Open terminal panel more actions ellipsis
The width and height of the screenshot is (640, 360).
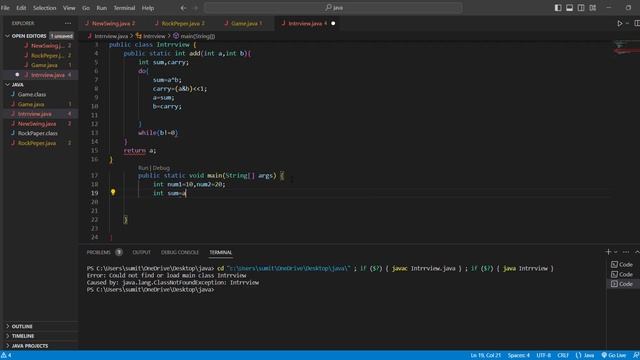click(x=626, y=252)
